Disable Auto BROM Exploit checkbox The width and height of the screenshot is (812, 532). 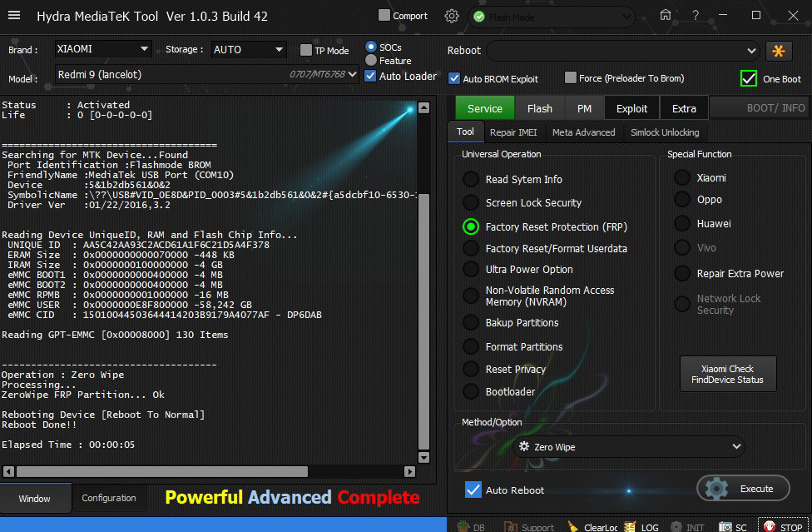[454, 78]
